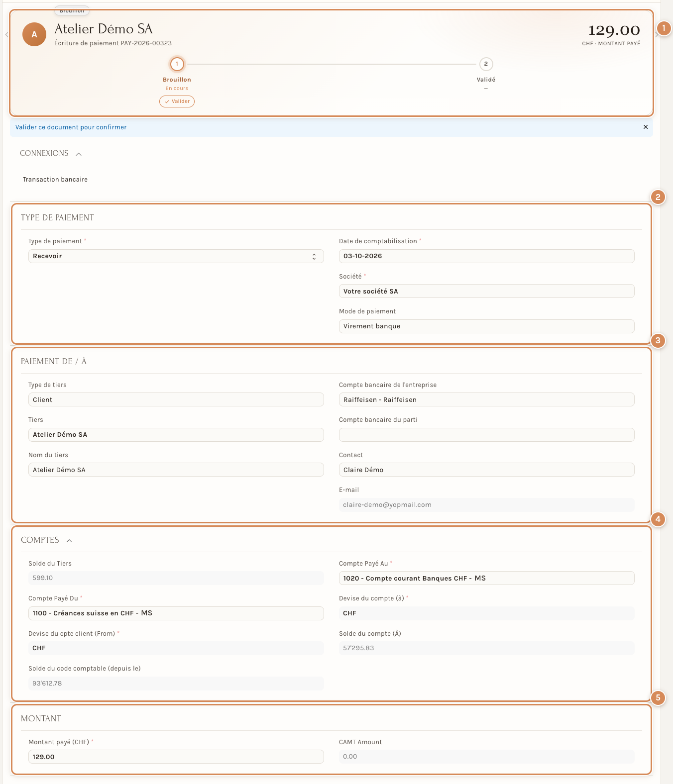This screenshot has height=784, width=673.
Task: Click the 129.00 amount in header
Action: (614, 30)
